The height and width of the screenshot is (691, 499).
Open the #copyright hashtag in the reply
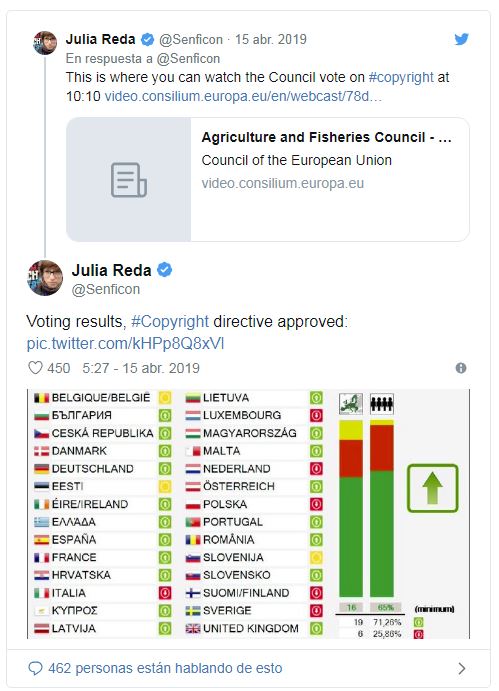click(x=401, y=77)
